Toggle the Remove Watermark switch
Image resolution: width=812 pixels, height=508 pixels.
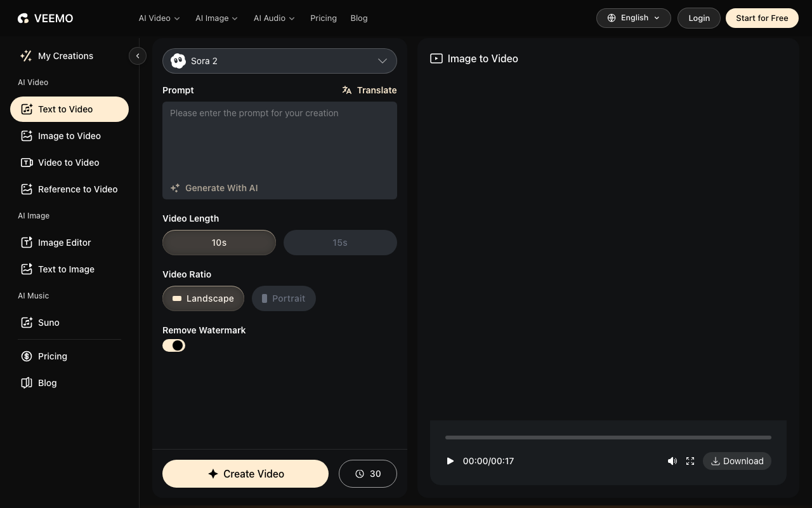(x=174, y=345)
